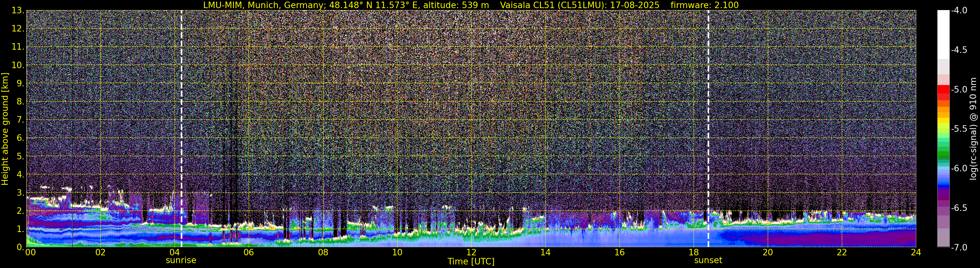Click the time axis tick '06'
The image size is (980, 268).
pos(248,252)
